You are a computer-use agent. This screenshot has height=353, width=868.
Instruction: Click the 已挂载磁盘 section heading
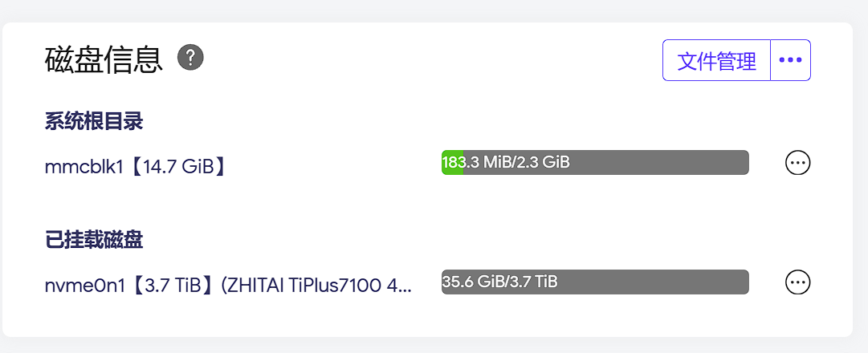(94, 240)
